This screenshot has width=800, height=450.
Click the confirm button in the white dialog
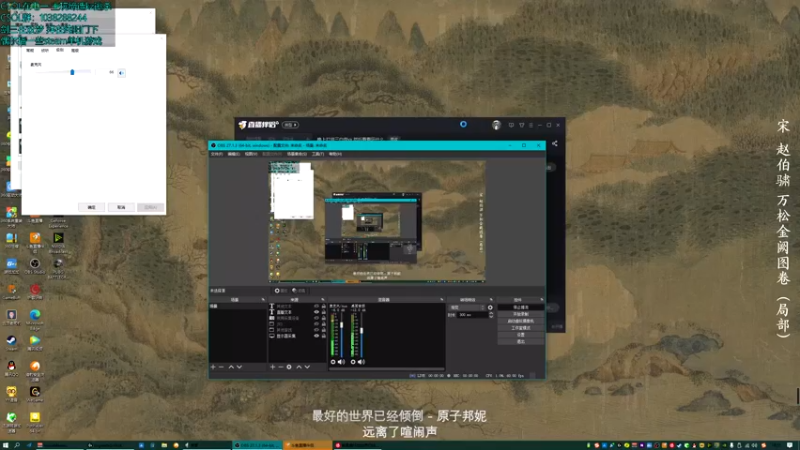pyautogui.click(x=91, y=207)
